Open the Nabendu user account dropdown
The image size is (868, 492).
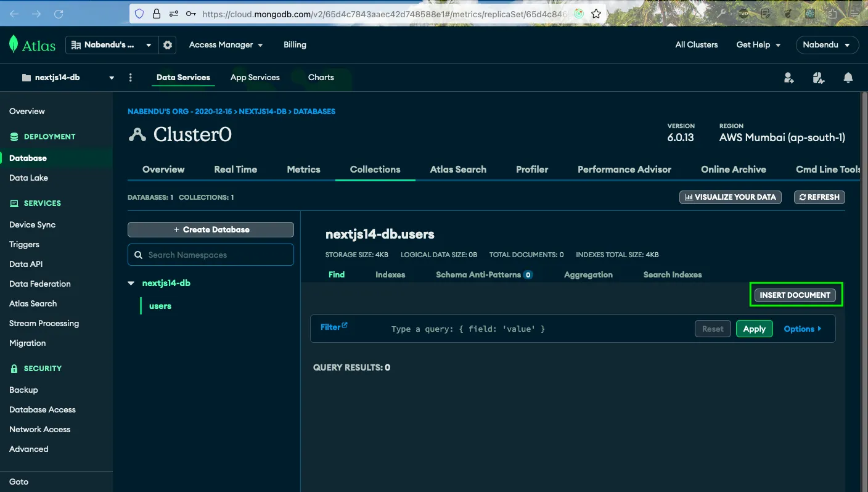827,45
